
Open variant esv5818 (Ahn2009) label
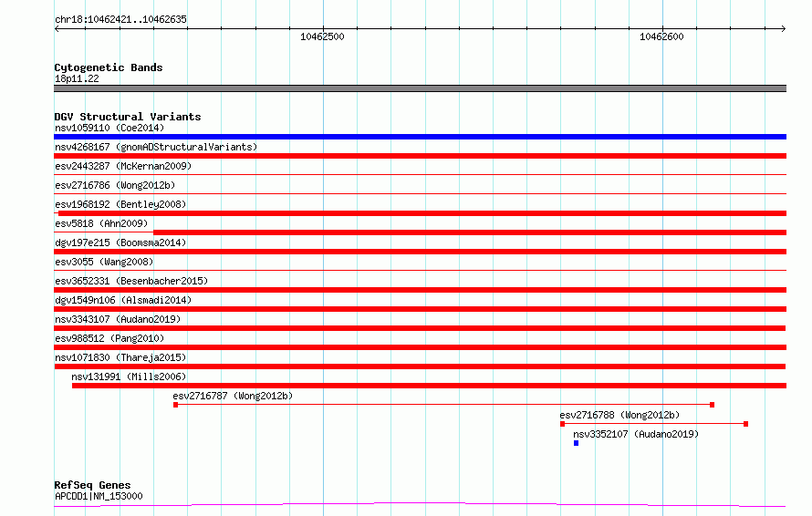[x=101, y=223]
